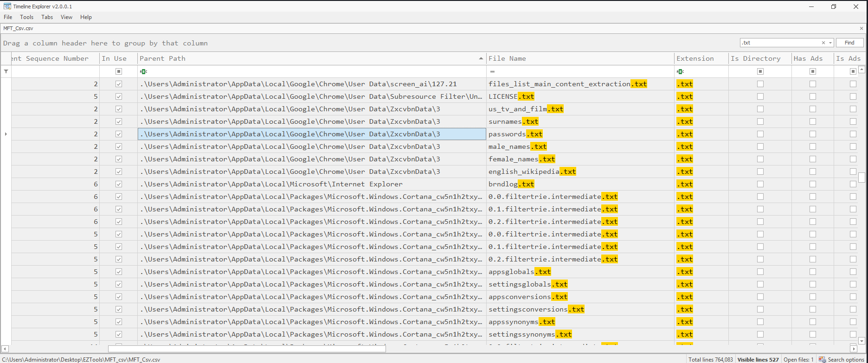Expand the search box history dropdown

point(830,43)
